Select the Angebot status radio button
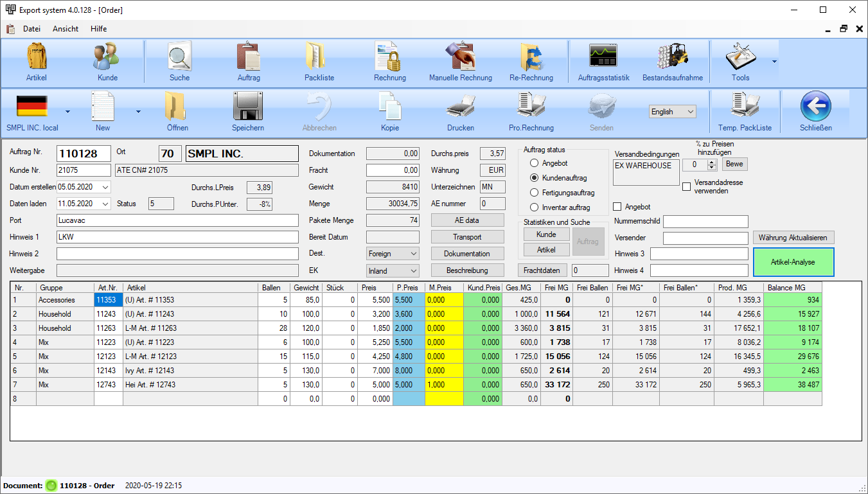This screenshot has width=868, height=494. click(x=534, y=163)
